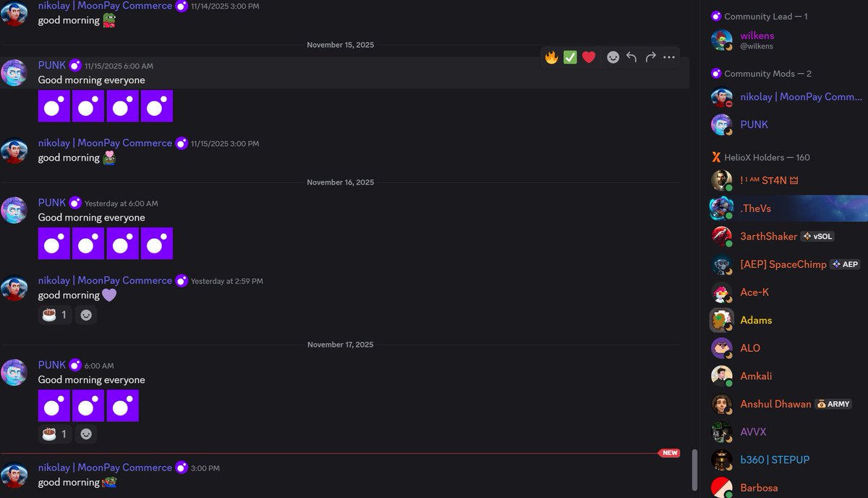868x498 pixels.
Task: React with the red heart quick reaction
Action: pyautogui.click(x=589, y=57)
